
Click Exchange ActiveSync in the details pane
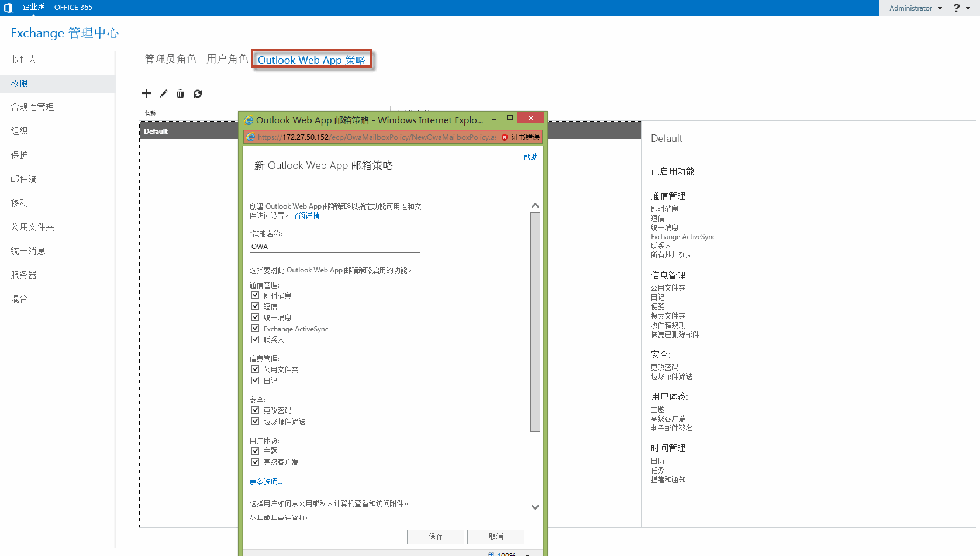coord(683,237)
